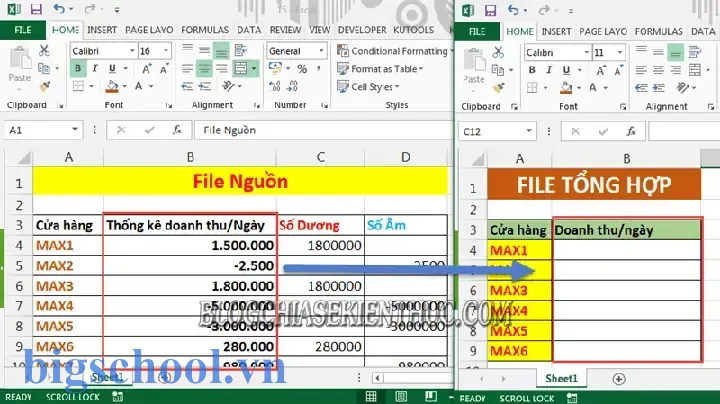The width and height of the screenshot is (720, 404).
Task: Click Copy icon in left window clipboard group
Action: [x=44, y=68]
